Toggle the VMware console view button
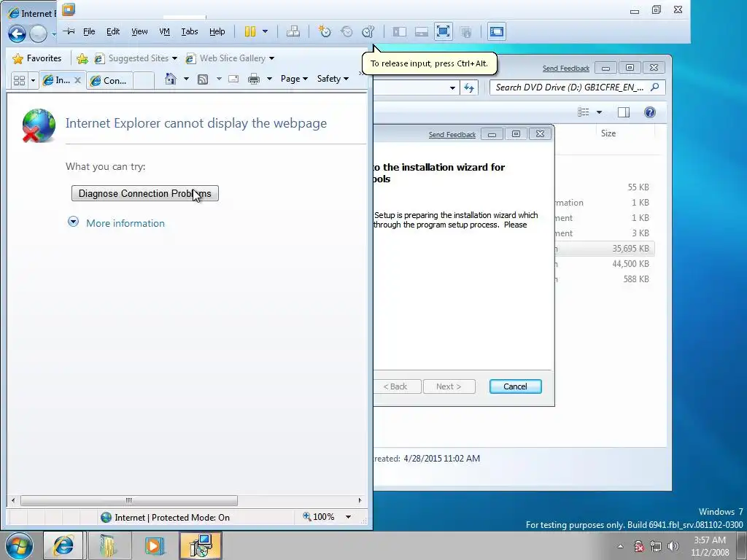 pos(496,31)
